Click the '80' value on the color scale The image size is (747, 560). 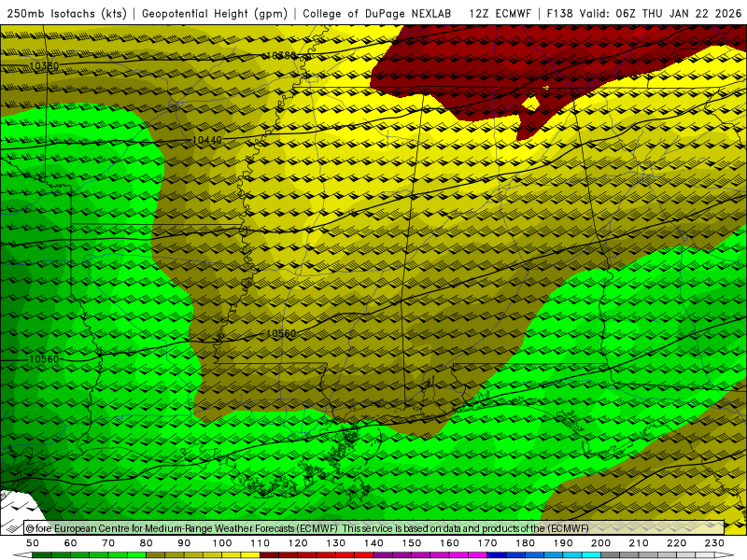147,543
